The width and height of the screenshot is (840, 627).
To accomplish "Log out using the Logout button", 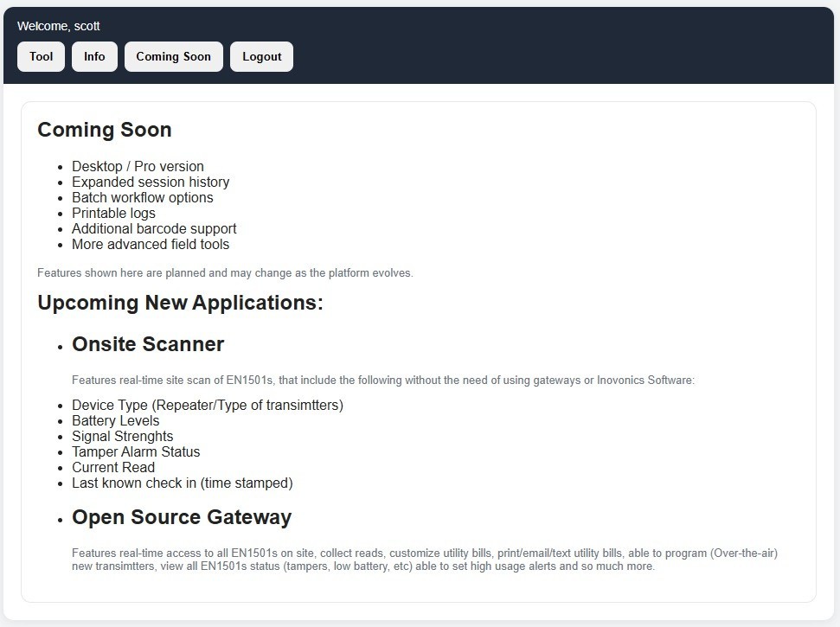I will (261, 57).
